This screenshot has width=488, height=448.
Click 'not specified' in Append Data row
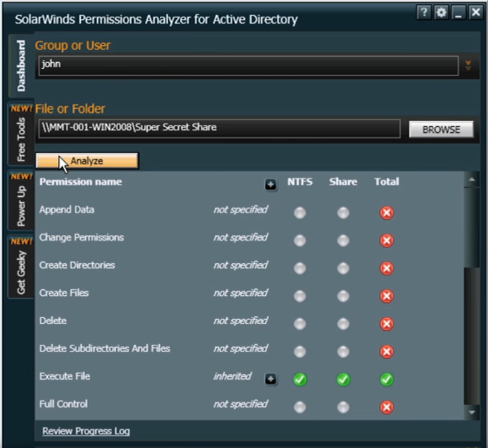(240, 210)
